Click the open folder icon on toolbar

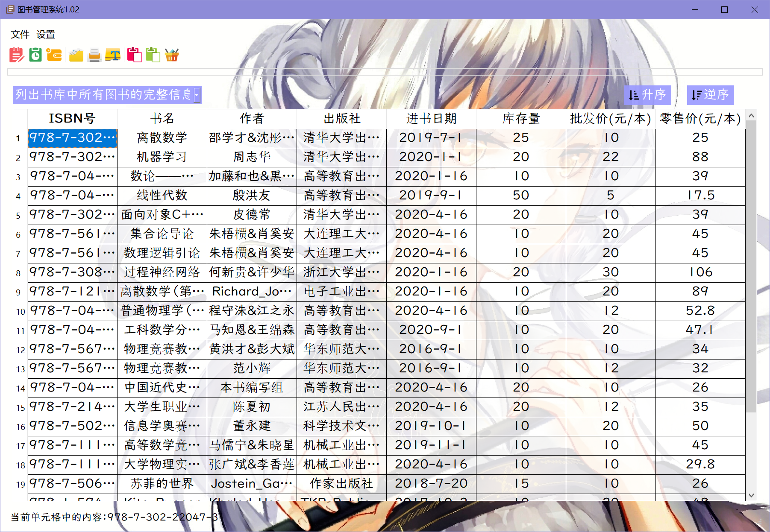coord(76,55)
